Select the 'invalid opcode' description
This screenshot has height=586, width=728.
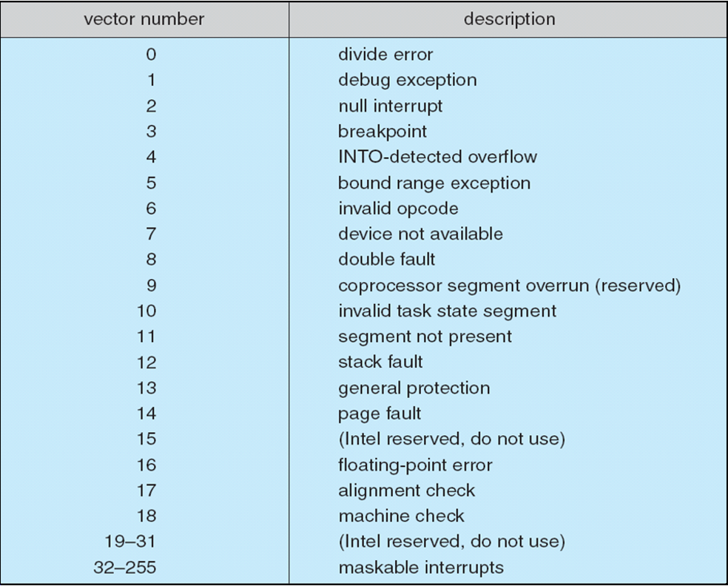click(398, 209)
